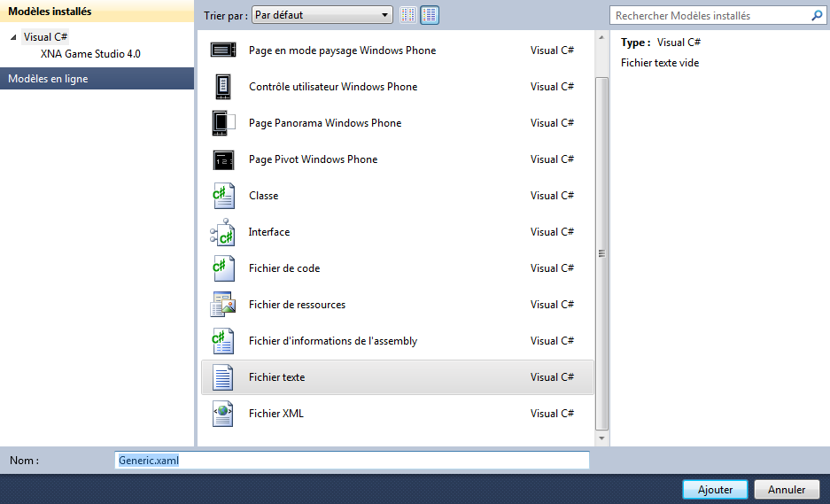830x504 pixels.
Task: Select the Interface template icon
Action: pyautogui.click(x=222, y=232)
